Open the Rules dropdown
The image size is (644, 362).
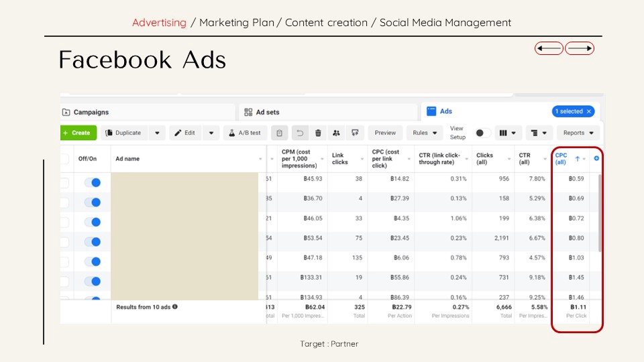click(x=425, y=133)
